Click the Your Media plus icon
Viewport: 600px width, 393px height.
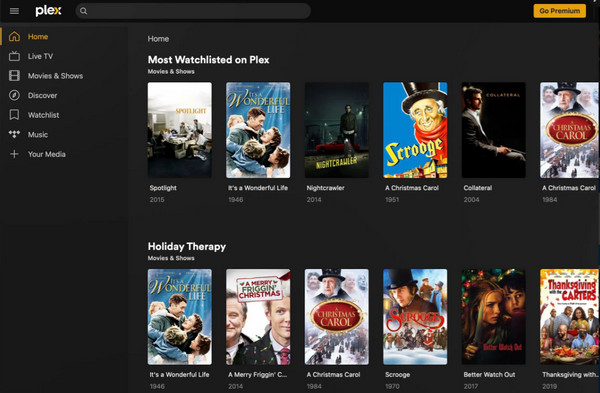tap(14, 154)
